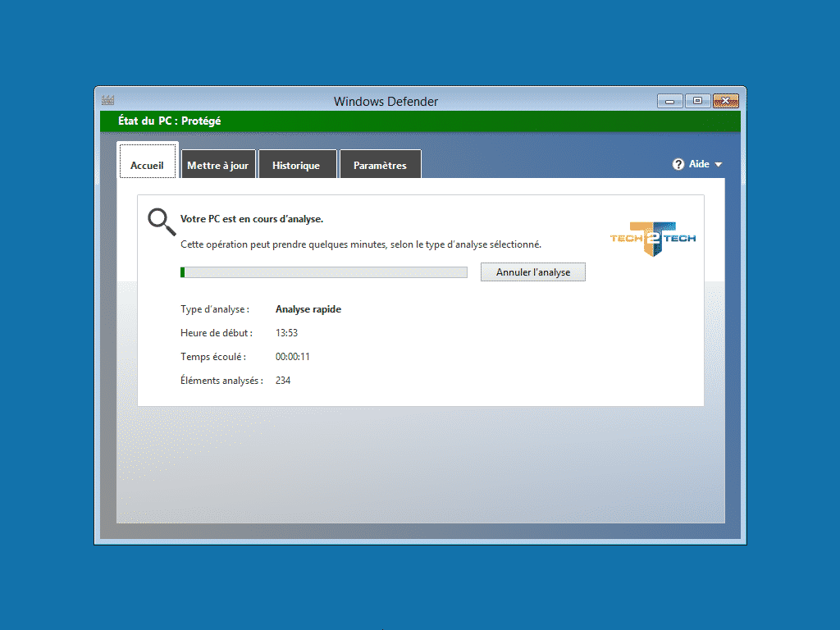Screen dimensions: 840x630
Task: Switch to the Accueil tab
Action: pos(148,161)
